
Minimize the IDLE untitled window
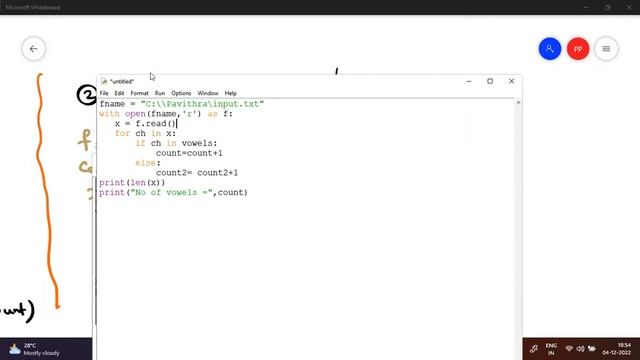469,81
